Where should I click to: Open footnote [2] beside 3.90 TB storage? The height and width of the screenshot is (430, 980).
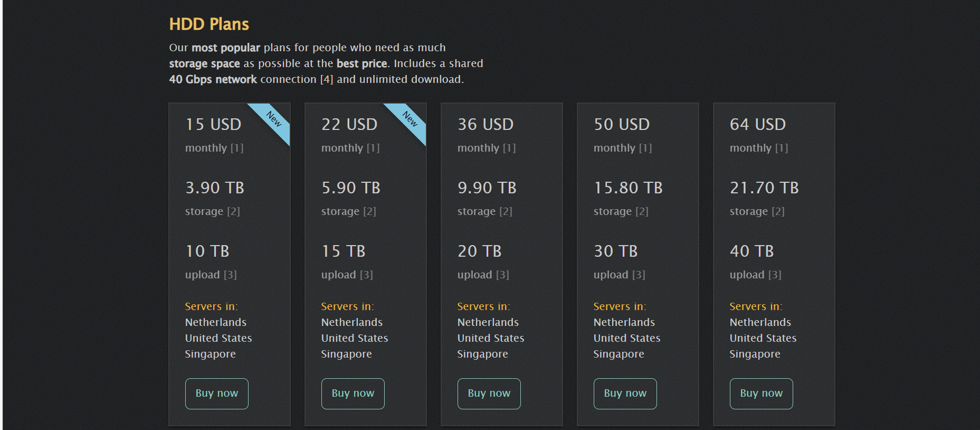coord(233,211)
